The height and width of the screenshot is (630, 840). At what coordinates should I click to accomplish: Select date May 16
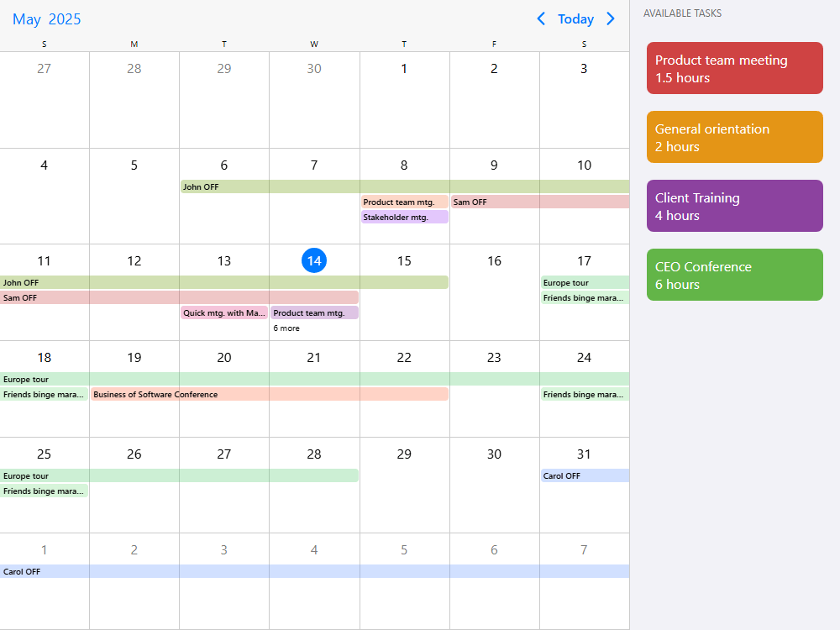click(x=494, y=261)
